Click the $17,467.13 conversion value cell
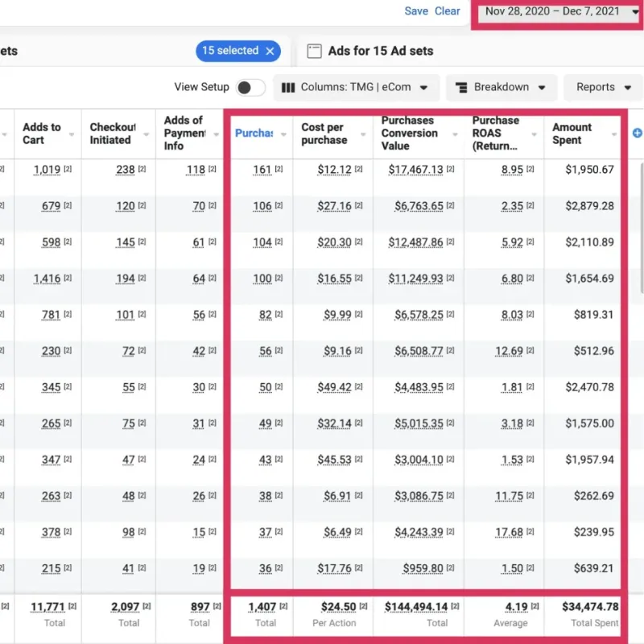The image size is (644, 644). 415,170
